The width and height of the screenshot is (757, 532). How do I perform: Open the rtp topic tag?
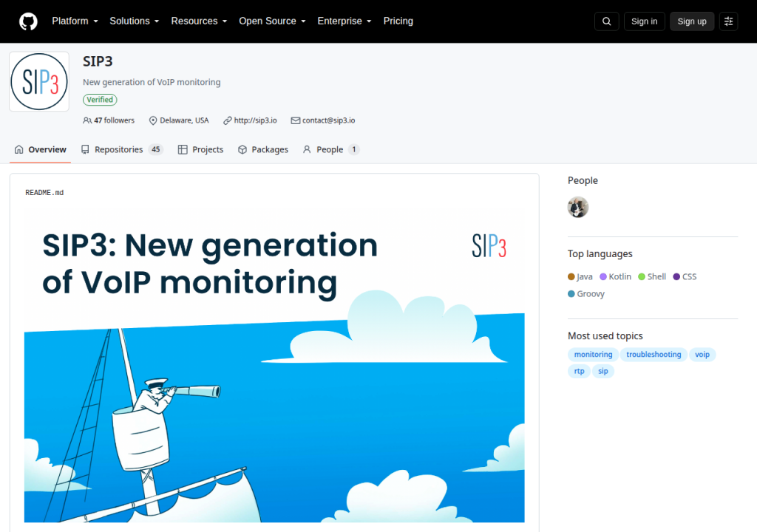580,371
